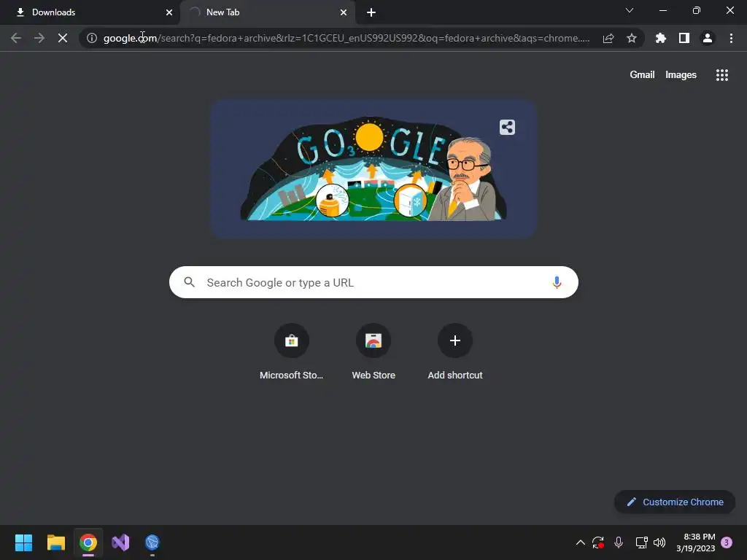Share the Google Doodle
747x560 pixels.
508,127
